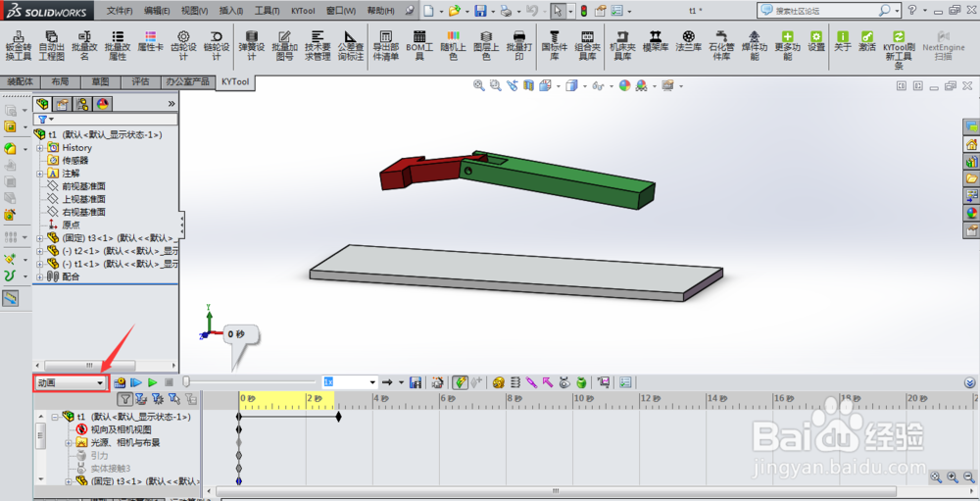Open the 工具(T) menu

pyautogui.click(x=267, y=11)
